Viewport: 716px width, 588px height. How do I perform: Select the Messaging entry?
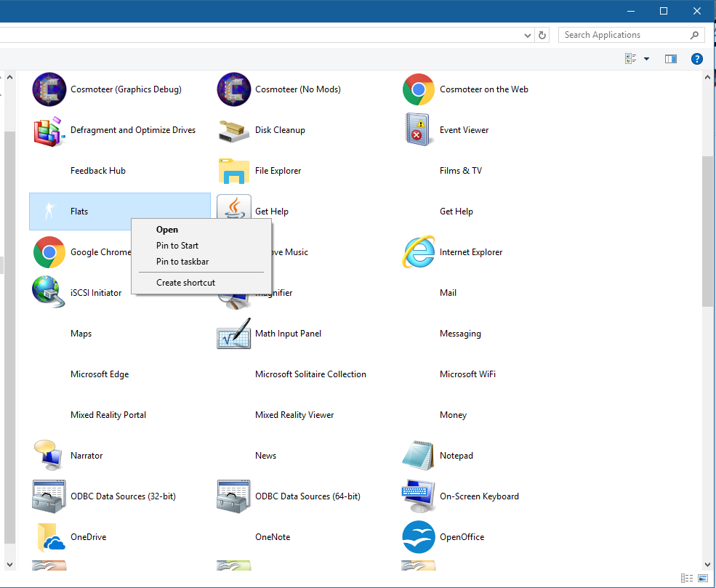click(460, 334)
